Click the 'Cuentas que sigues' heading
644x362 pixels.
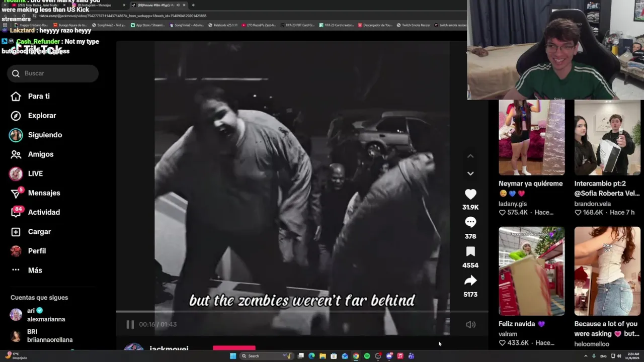pos(39,298)
